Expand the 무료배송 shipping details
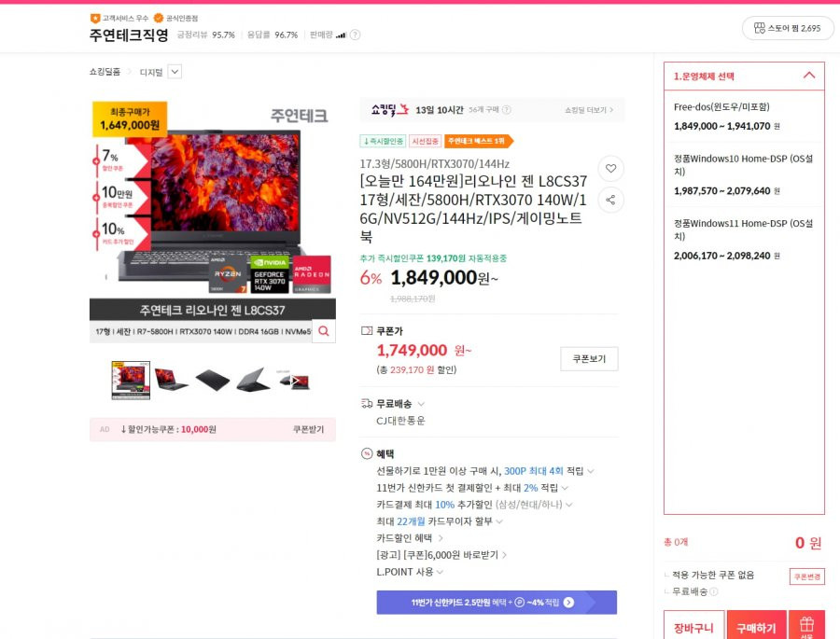Viewport: 840px width, 639px height. pos(421,404)
